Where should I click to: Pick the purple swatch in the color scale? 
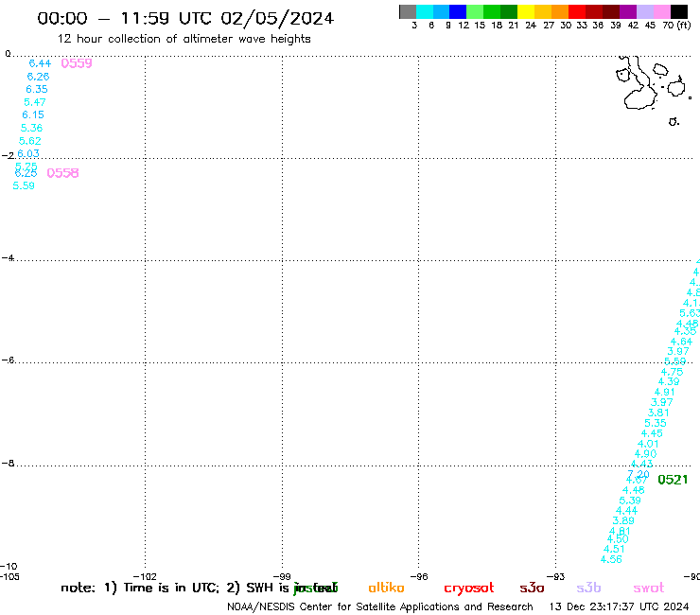628,11
